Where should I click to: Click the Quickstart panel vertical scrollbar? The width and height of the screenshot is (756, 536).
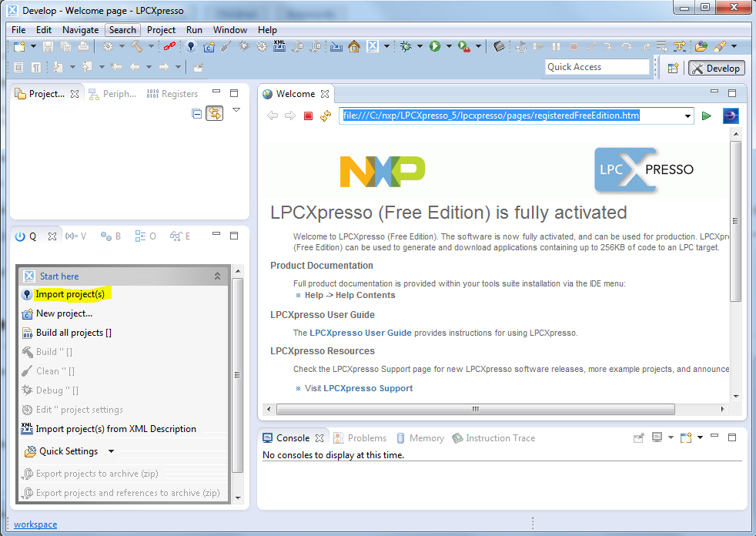[x=237, y=375]
